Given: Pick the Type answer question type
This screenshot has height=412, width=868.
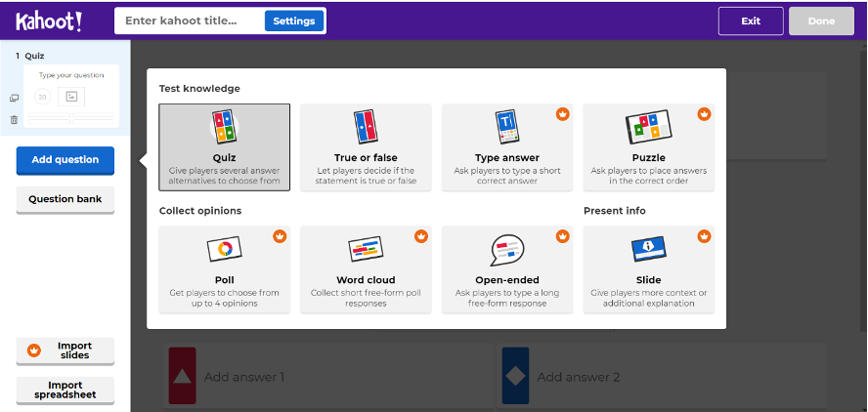Looking at the screenshot, I should 507,147.
